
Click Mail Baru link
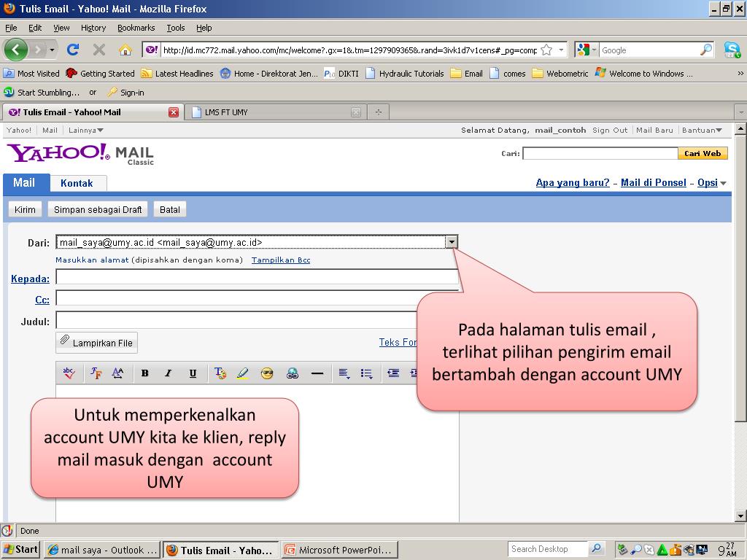click(x=654, y=130)
